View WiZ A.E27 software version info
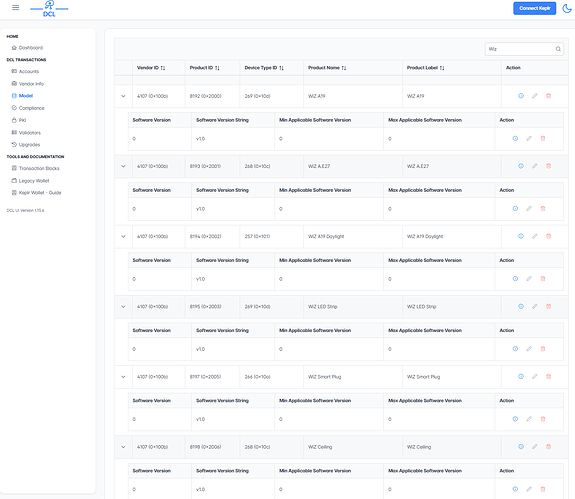 pos(515,208)
